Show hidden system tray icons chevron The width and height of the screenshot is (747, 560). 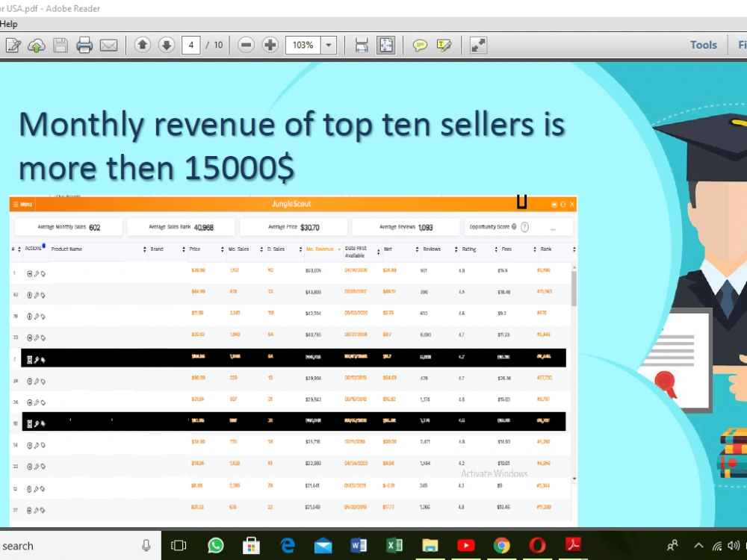pyautogui.click(x=698, y=545)
